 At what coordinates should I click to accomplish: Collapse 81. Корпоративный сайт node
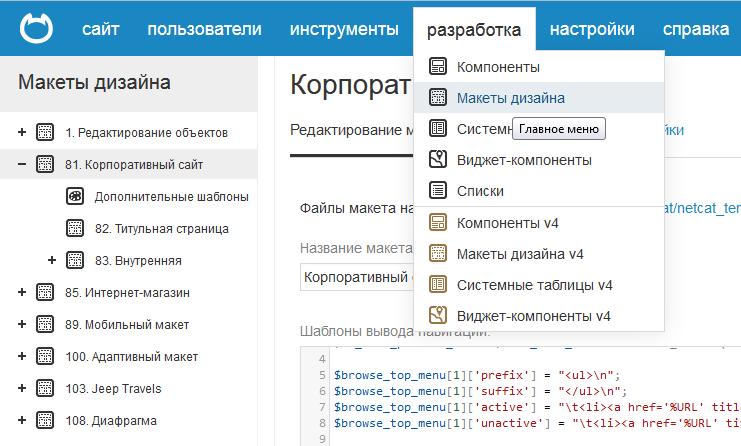(21, 164)
